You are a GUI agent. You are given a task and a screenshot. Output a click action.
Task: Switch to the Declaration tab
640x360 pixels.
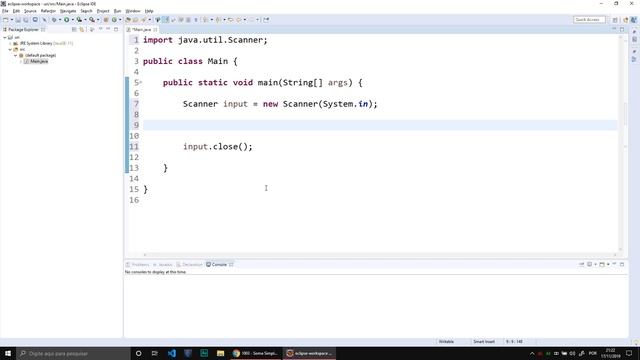(x=189, y=264)
